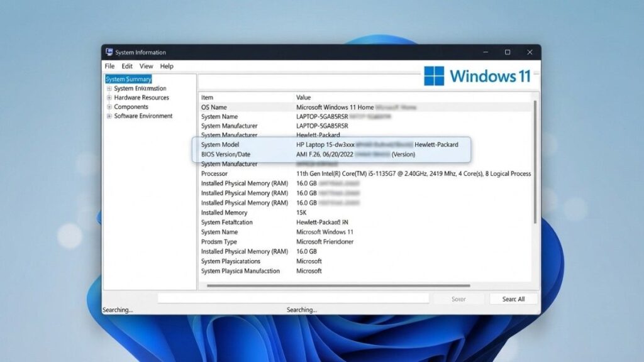Click the 11th Gen Intel Core processor value
The image size is (644, 362).
pos(414,173)
